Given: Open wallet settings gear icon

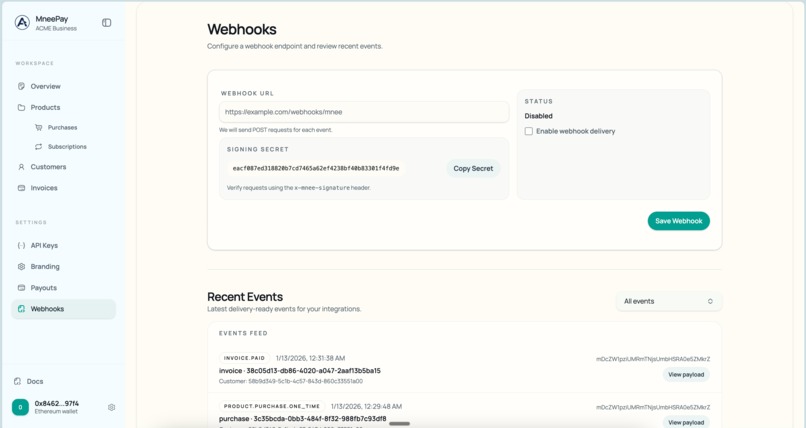Looking at the screenshot, I should tap(112, 407).
